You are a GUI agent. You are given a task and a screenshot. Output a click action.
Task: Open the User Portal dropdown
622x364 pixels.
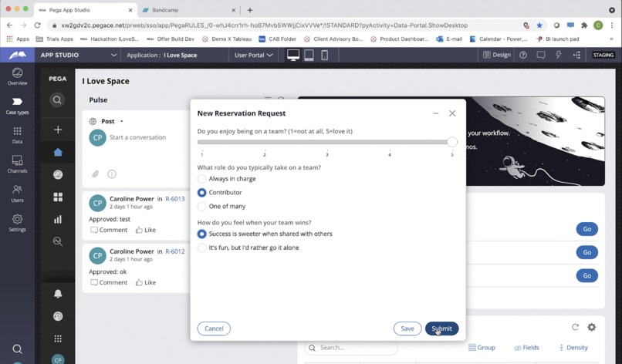pos(253,55)
